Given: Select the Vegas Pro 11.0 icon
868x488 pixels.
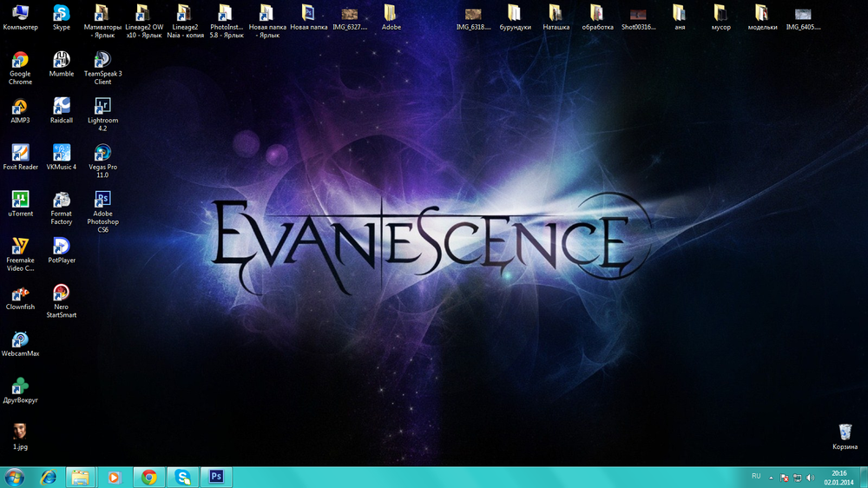Looking at the screenshot, I should (102, 153).
